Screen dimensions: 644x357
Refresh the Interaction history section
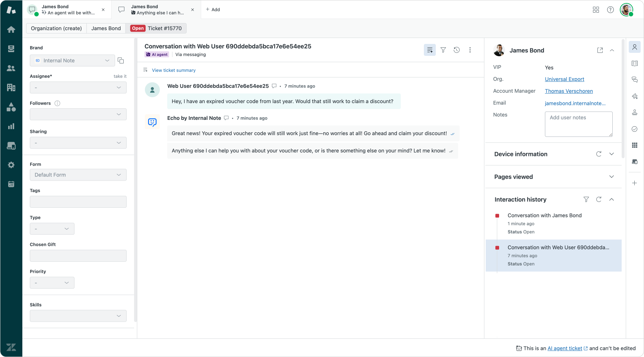599,200
